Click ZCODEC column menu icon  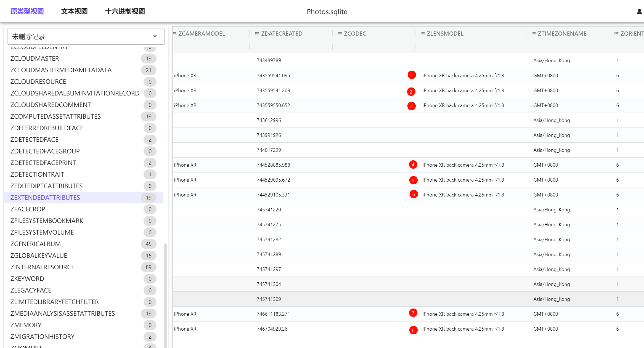pos(340,34)
